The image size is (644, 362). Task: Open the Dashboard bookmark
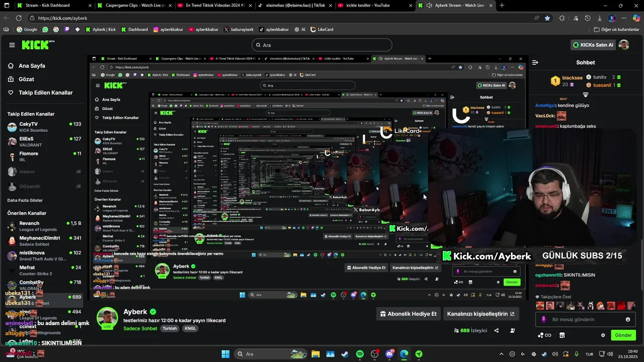point(134,30)
